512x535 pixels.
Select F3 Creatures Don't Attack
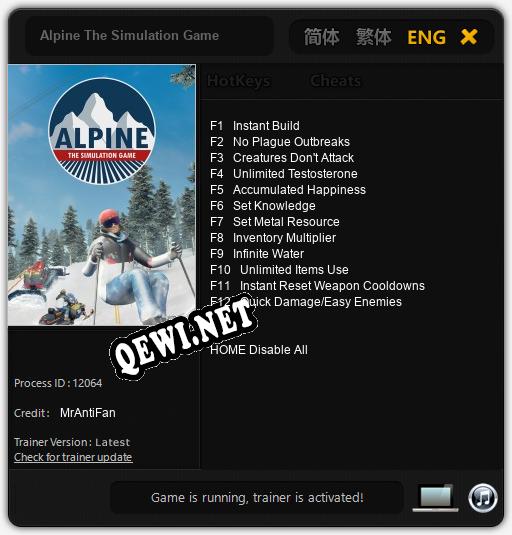(x=282, y=158)
